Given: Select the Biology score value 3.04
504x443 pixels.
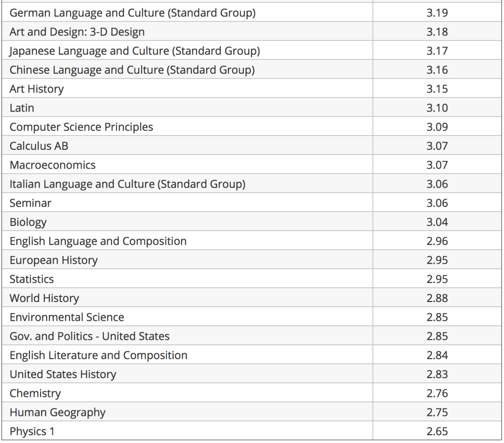Looking at the screenshot, I should (x=437, y=222).
